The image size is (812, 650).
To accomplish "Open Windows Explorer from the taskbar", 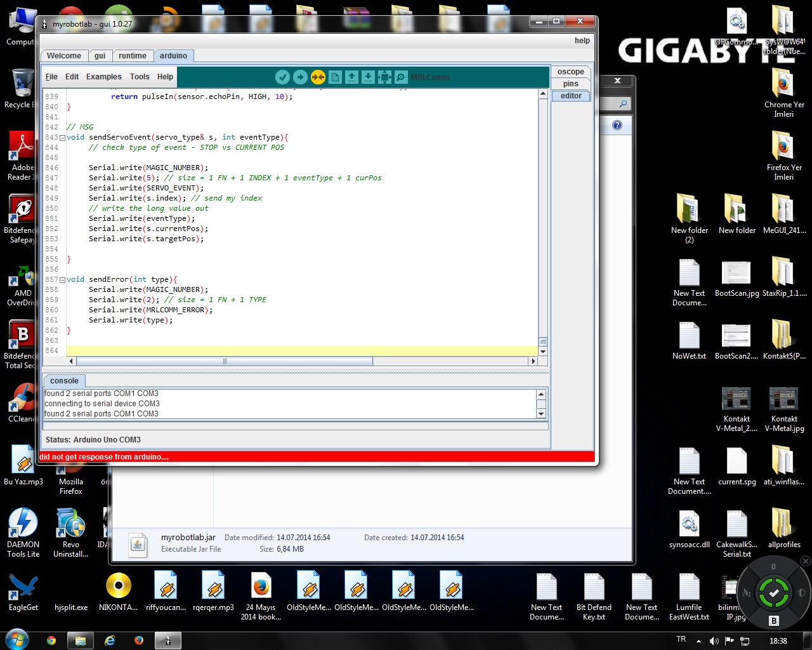I will pyautogui.click(x=81, y=640).
